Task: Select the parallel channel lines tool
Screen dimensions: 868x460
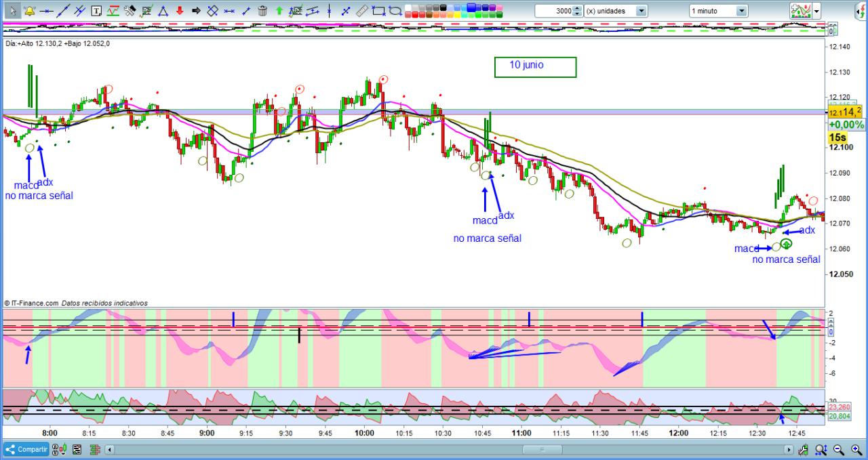Action: tap(80, 11)
